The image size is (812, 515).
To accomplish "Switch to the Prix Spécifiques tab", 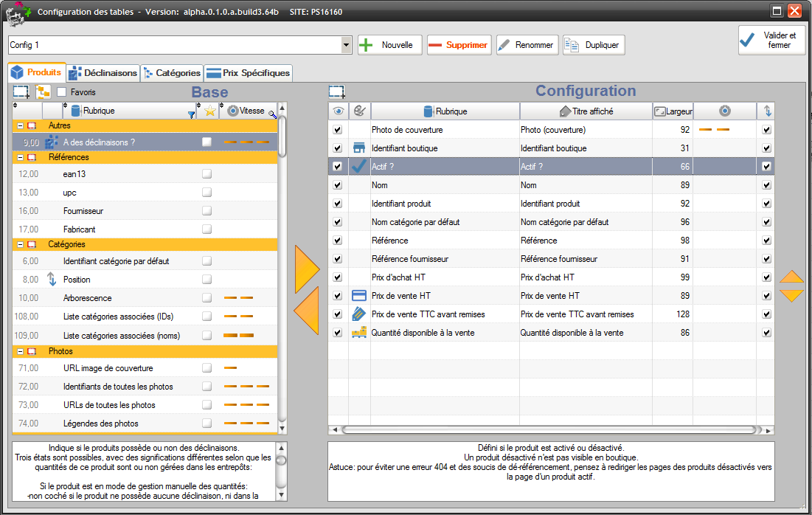I will coord(249,72).
